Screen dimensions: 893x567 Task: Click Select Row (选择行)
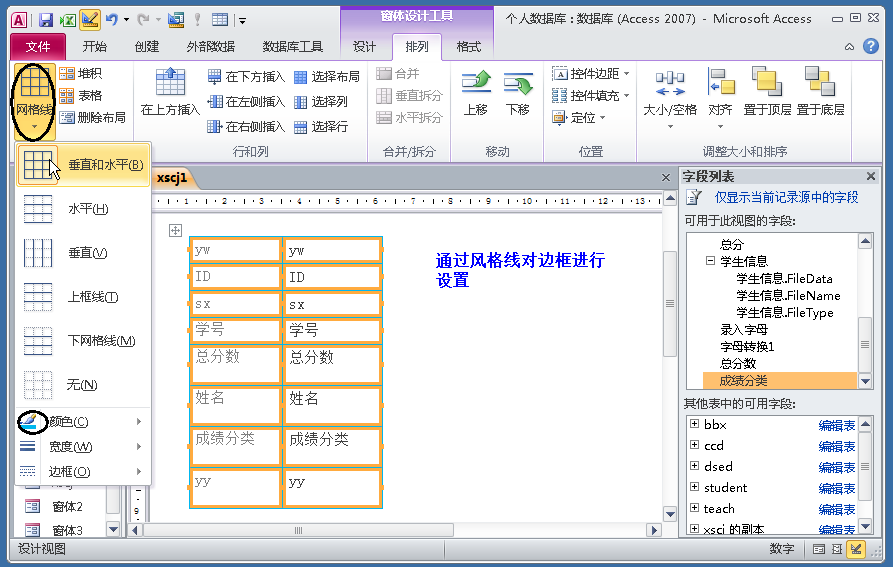[321, 126]
